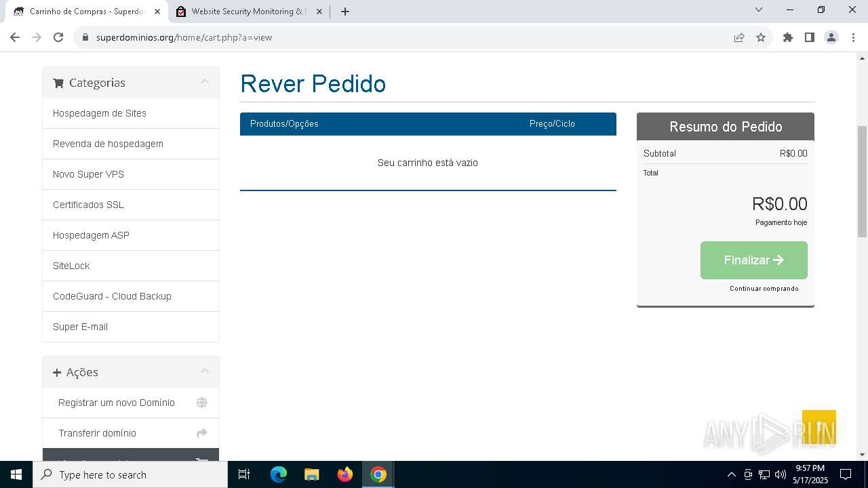The image size is (868, 488).
Task: Click the Produtos/Opções column header
Action: [284, 123]
